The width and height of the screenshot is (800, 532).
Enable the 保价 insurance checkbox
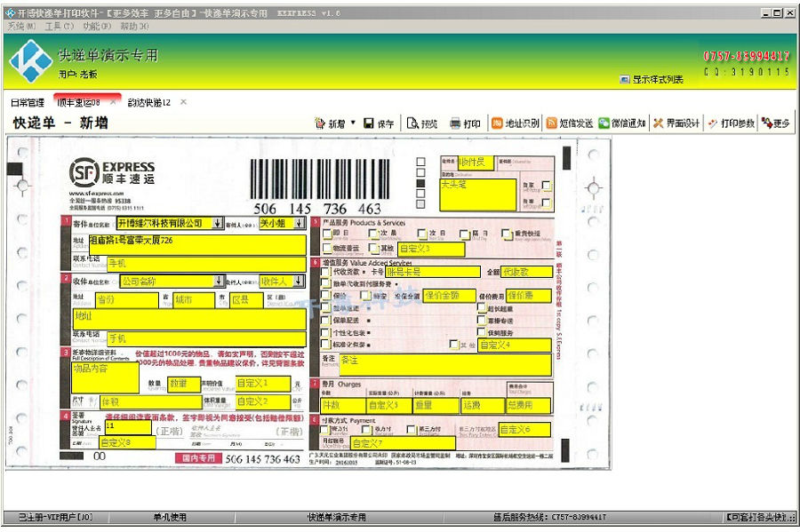coord(326,295)
